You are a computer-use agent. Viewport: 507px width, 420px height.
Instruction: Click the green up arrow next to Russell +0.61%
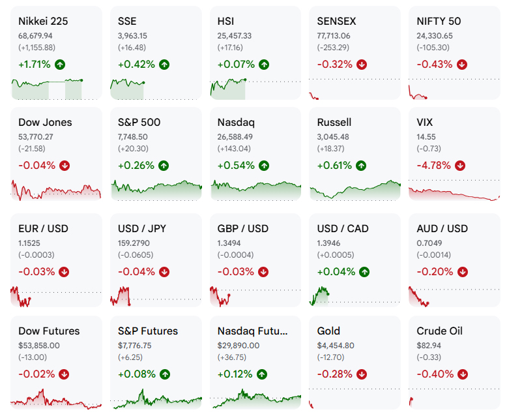tap(361, 166)
